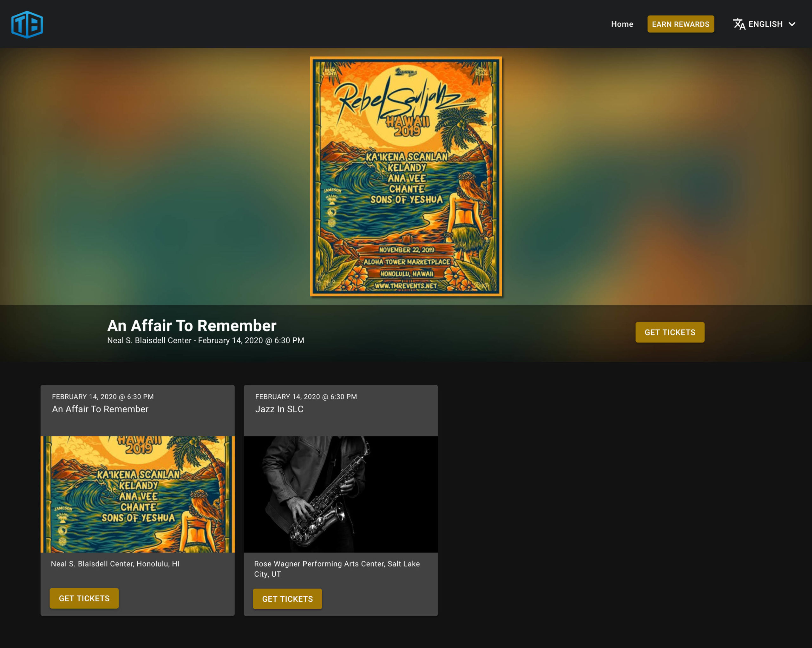
Task: Click date text above Jazz In SLC
Action: tap(306, 396)
